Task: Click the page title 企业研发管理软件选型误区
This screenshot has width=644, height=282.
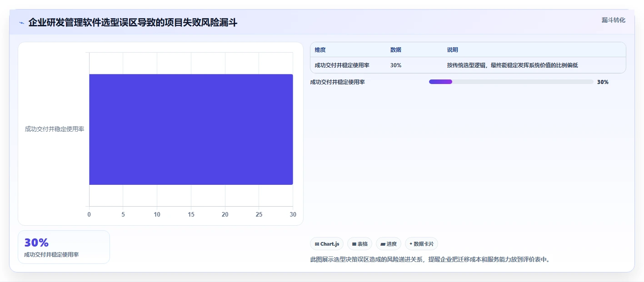Action: pyautogui.click(x=133, y=22)
